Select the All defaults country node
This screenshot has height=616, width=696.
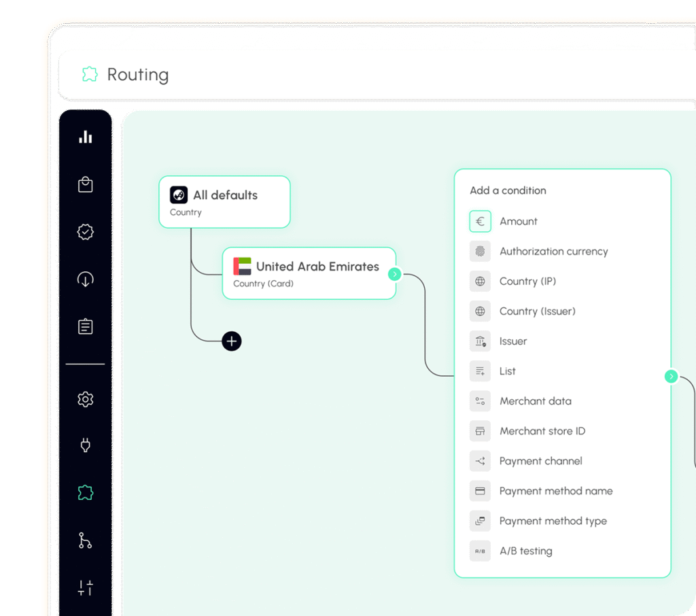224,202
